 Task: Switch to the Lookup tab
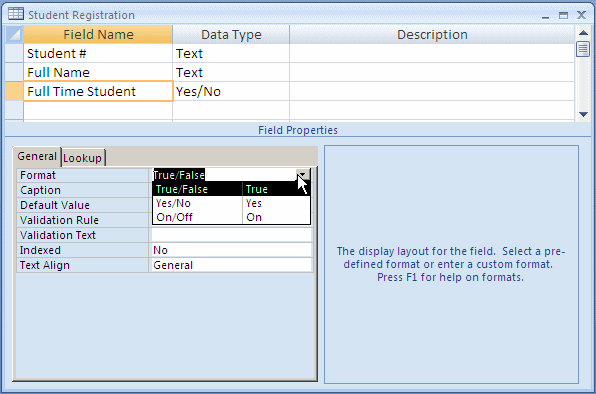pyautogui.click(x=82, y=158)
